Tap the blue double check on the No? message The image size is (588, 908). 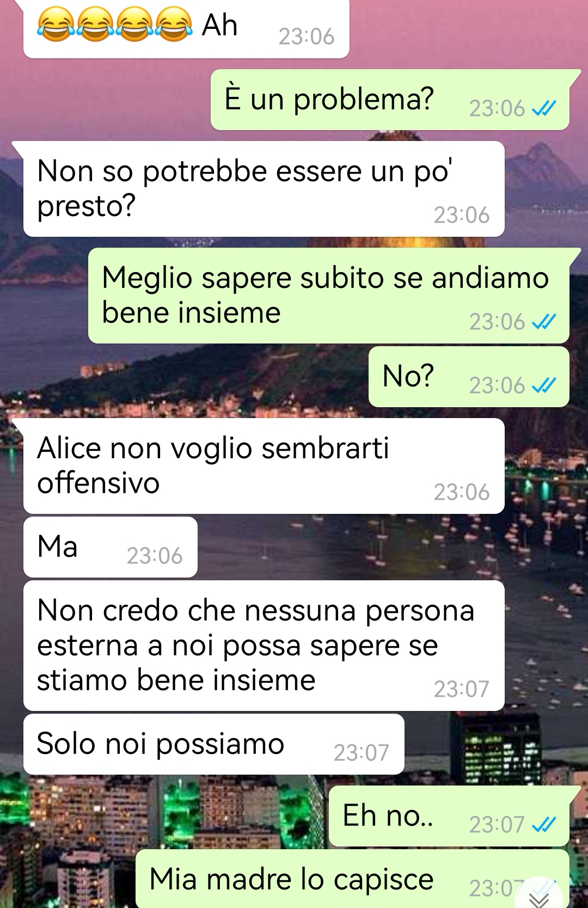click(x=544, y=385)
